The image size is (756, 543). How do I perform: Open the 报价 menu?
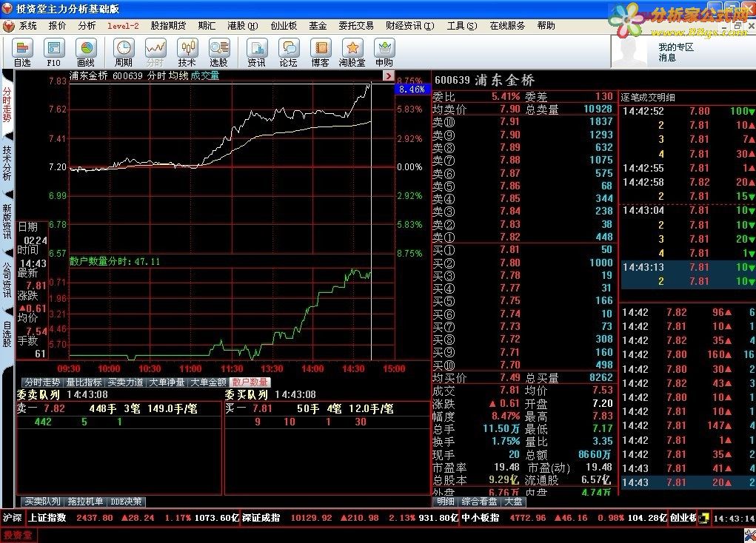click(x=57, y=26)
